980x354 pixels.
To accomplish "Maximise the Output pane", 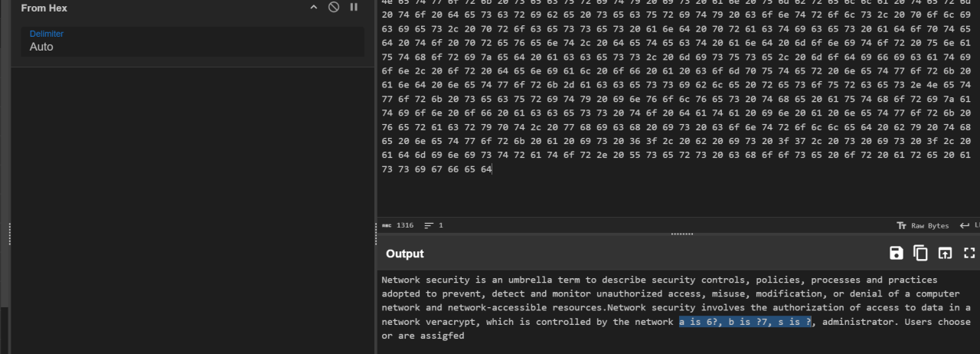I will pyautogui.click(x=969, y=254).
